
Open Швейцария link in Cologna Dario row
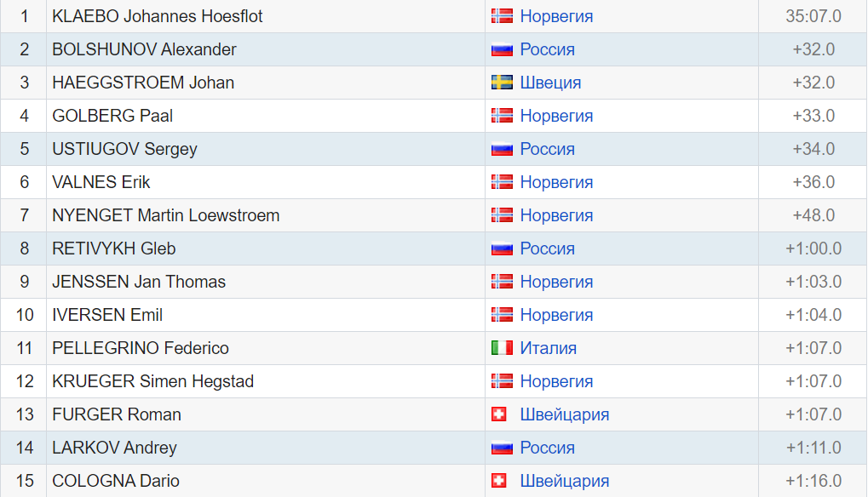[565, 481]
